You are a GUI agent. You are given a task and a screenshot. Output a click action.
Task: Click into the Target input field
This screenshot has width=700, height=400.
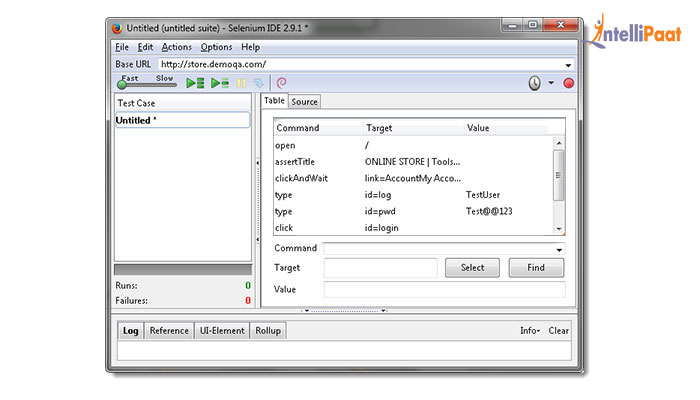380,268
